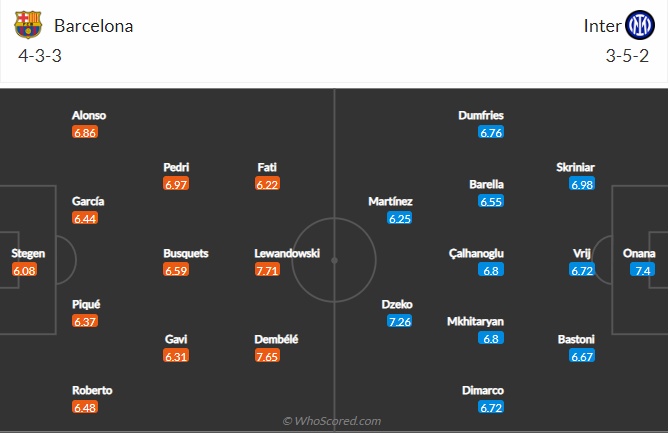Click Fati's 6.22 rating badge

pos(268,184)
